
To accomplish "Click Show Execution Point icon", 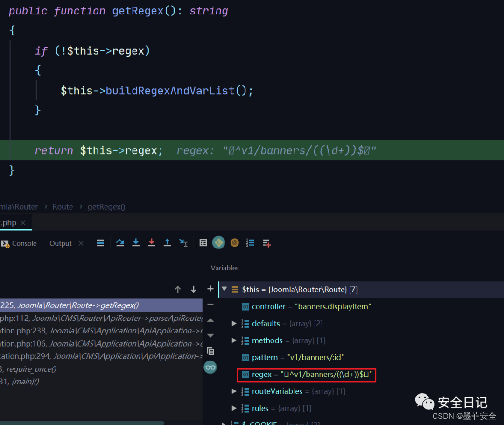I will pyautogui.click(x=120, y=243).
